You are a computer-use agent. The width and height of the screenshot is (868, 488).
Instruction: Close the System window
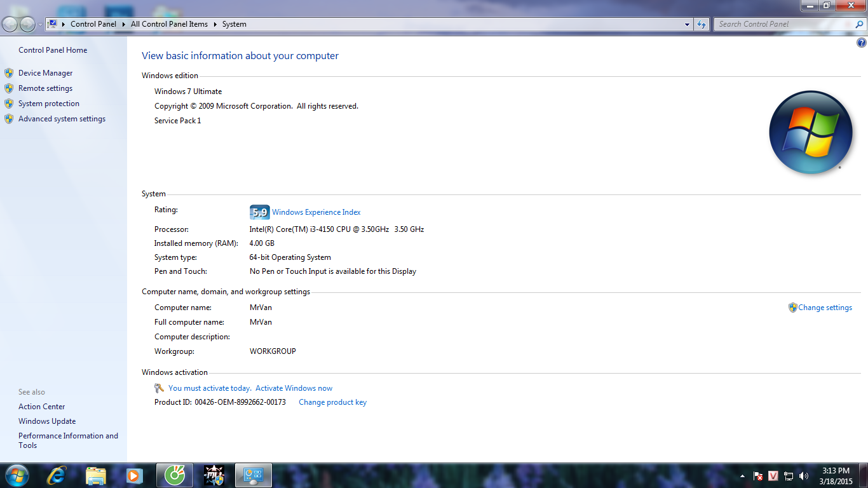coord(850,5)
